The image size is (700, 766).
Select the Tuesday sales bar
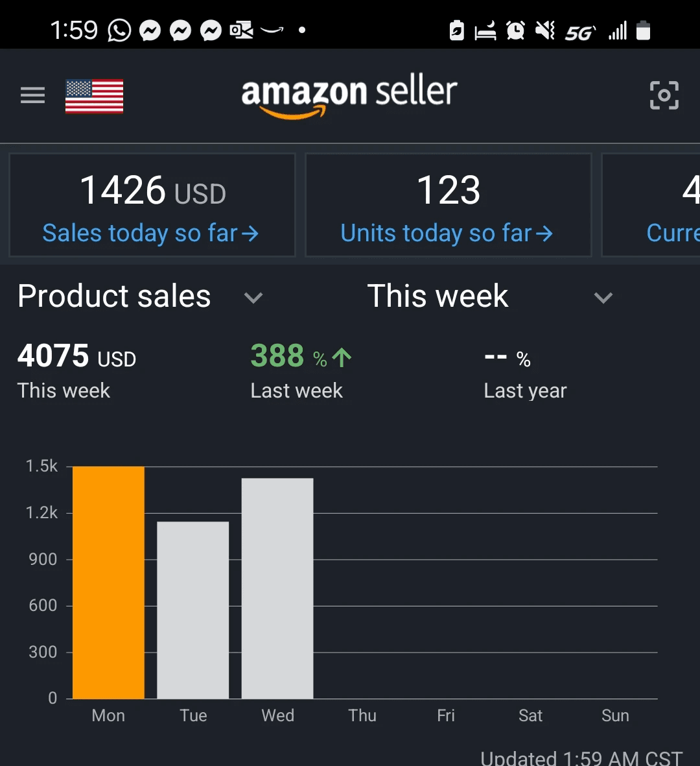click(x=192, y=610)
